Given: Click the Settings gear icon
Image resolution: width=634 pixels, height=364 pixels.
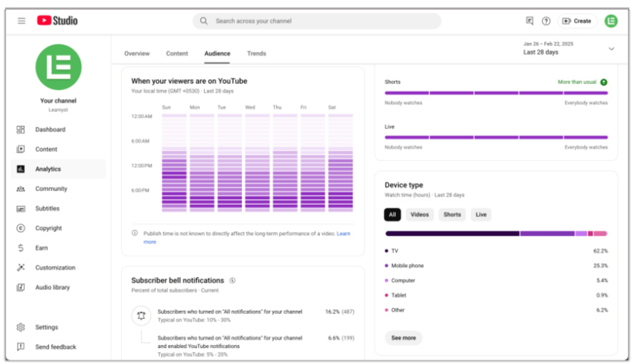Looking at the screenshot, I should pos(21,327).
